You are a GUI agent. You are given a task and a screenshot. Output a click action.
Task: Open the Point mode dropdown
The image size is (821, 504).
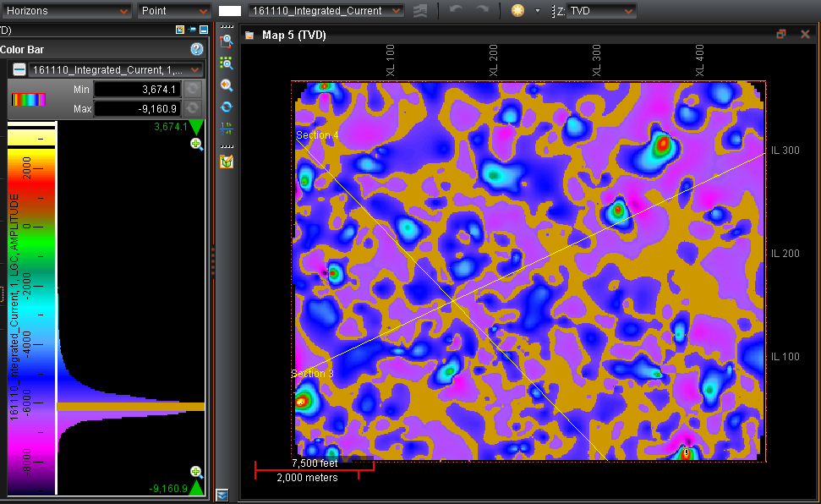(x=174, y=10)
